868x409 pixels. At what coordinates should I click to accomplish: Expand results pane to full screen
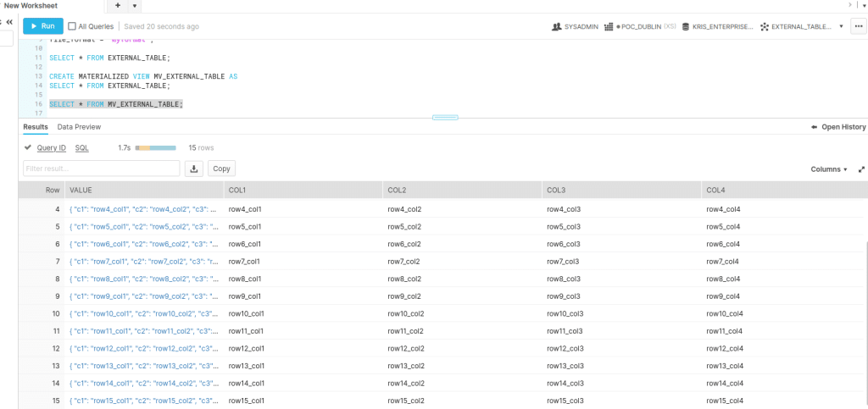861,169
